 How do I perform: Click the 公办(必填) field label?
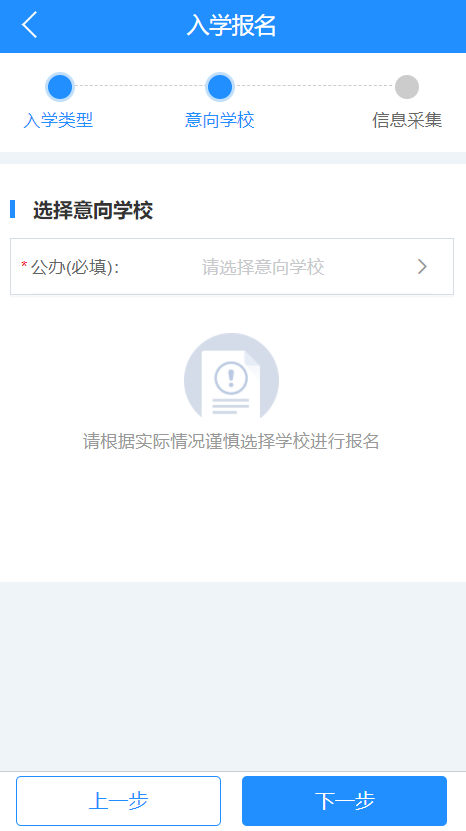pos(74,267)
